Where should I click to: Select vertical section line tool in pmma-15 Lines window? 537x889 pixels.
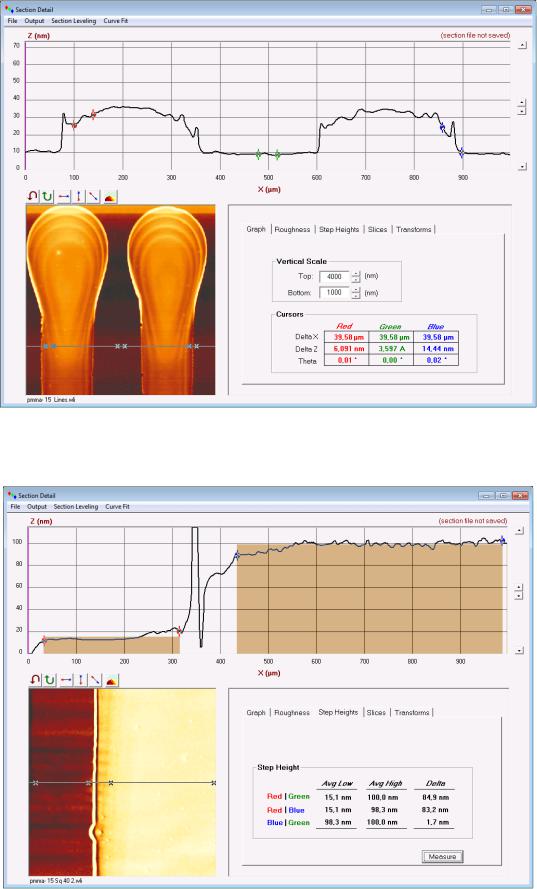[79, 196]
